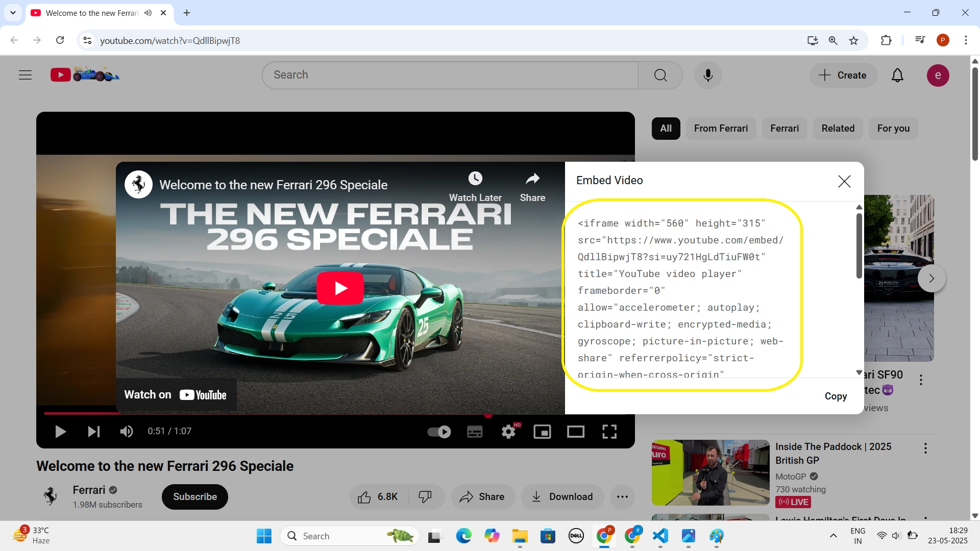The height and width of the screenshot is (551, 980).
Task: Show hidden system tray icons
Action: click(833, 536)
